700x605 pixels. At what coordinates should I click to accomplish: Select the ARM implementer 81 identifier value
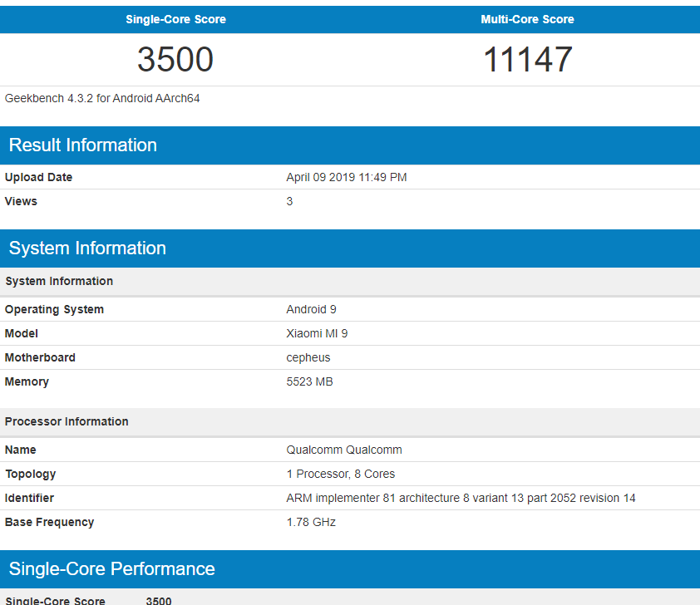pyautogui.click(x=461, y=498)
